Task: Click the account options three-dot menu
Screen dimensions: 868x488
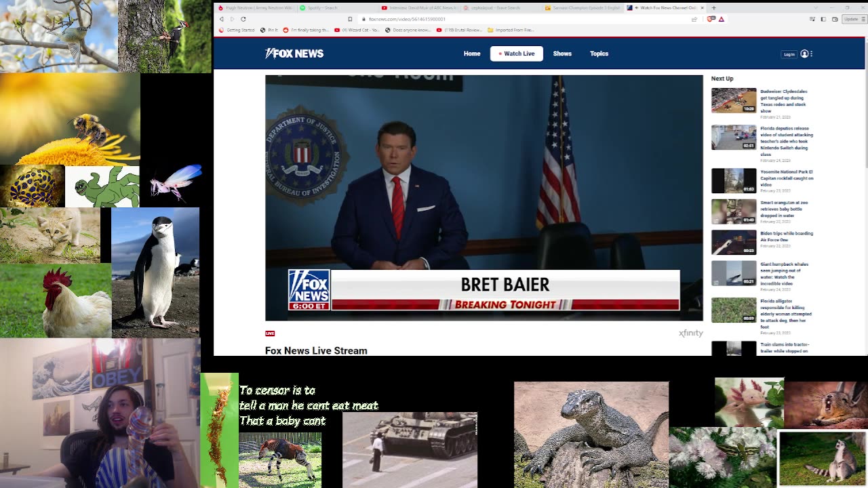Action: click(x=811, y=54)
